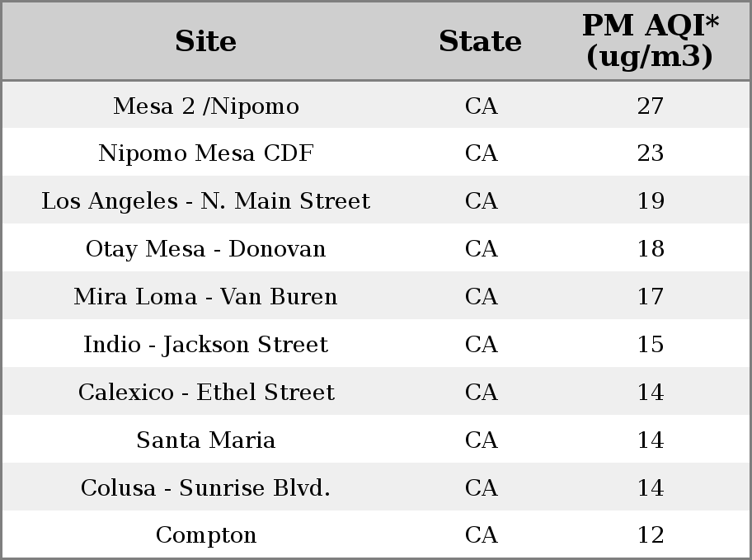The width and height of the screenshot is (752, 560).
Task: Click the State column header
Action: pos(481,41)
